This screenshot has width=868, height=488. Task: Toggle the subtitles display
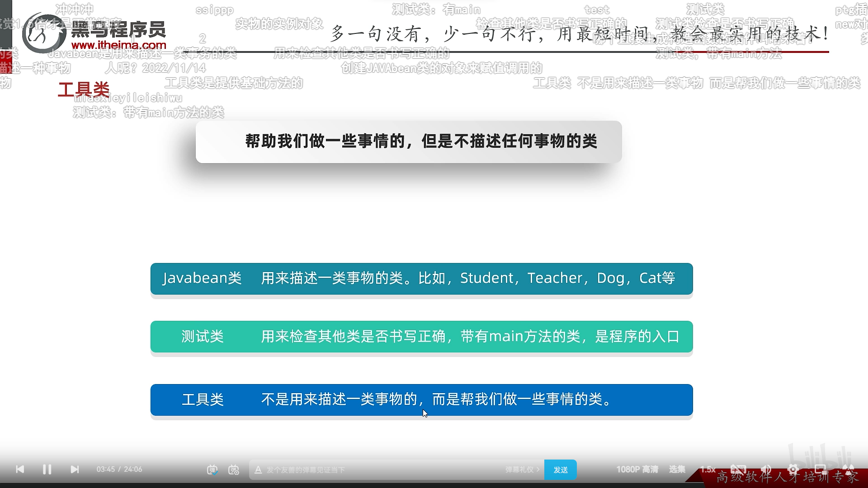point(738,469)
